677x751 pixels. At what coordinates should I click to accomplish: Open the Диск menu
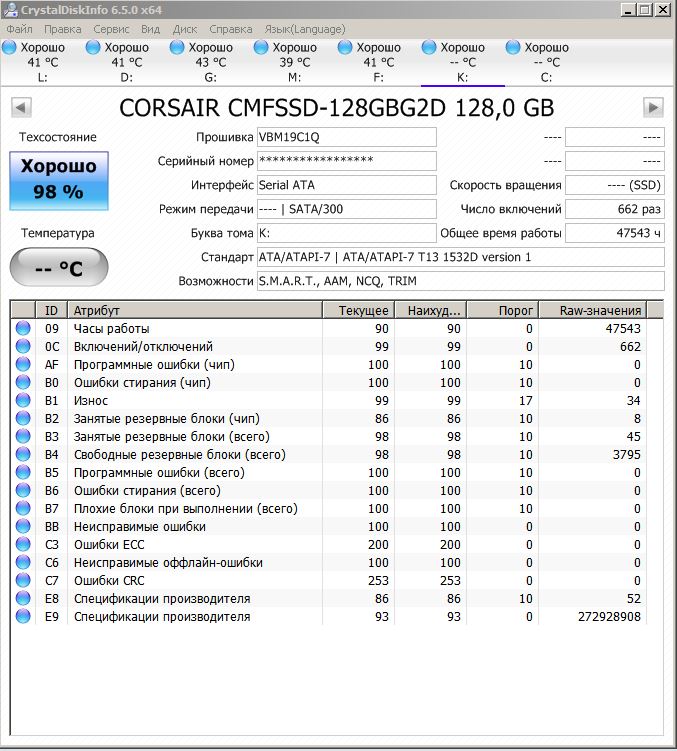[x=185, y=29]
